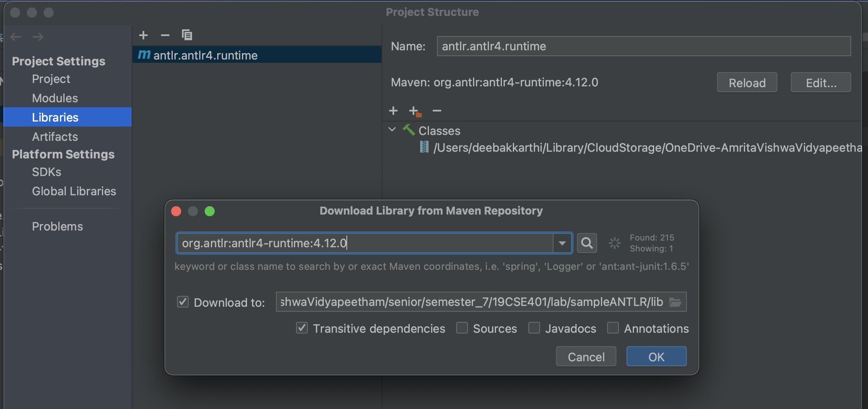
Task: Click the Reload button
Action: coord(747,83)
